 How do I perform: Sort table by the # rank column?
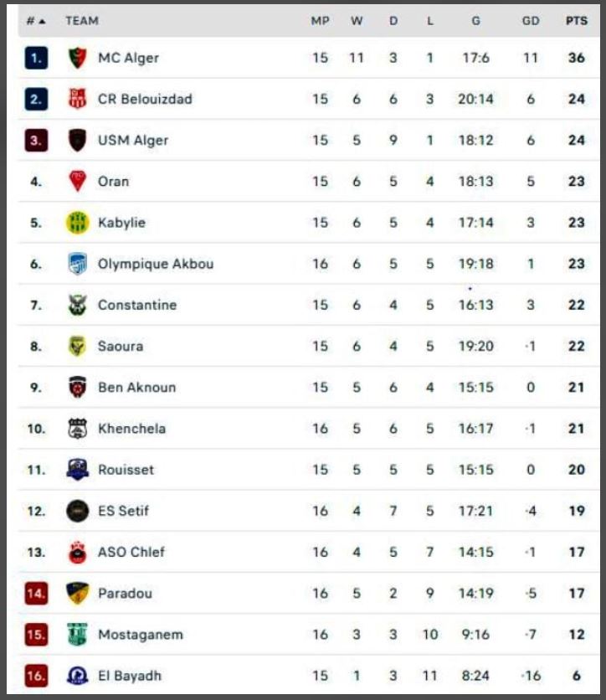pyautogui.click(x=35, y=21)
